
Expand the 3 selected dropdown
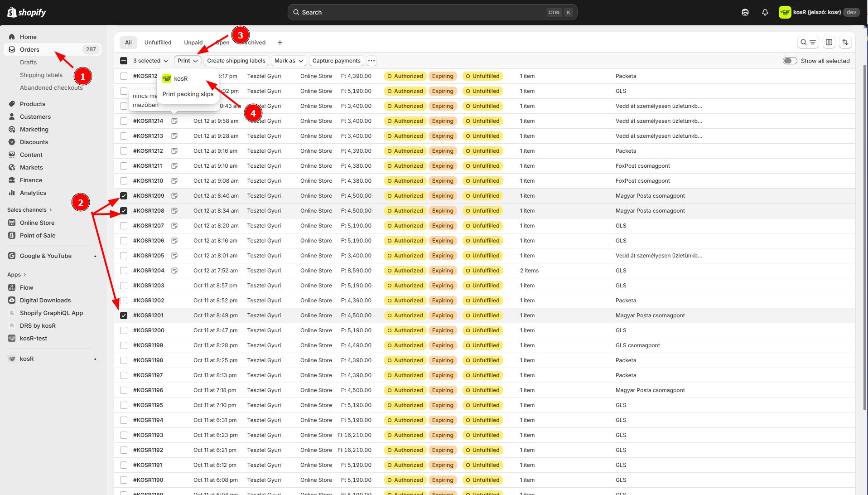pos(150,61)
